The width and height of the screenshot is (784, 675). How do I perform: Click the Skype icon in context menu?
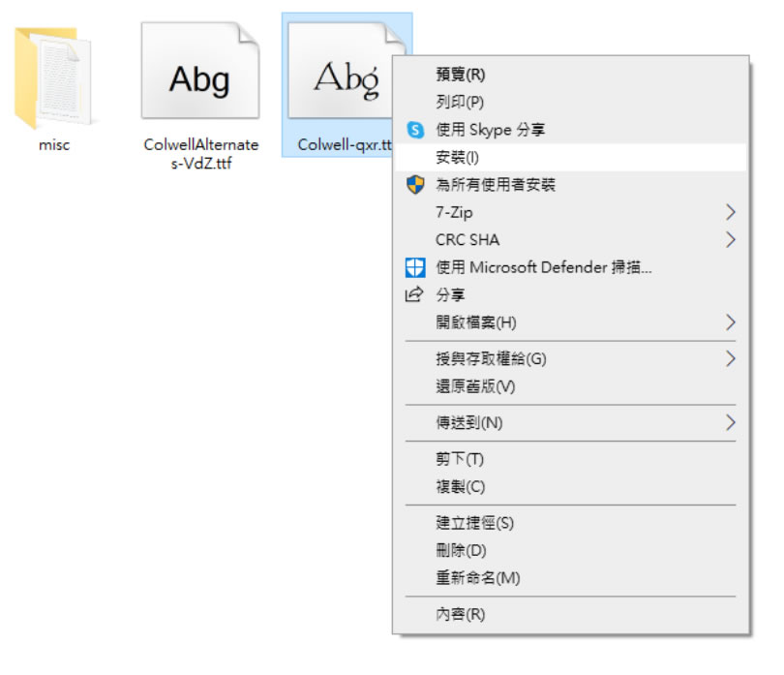pos(415,130)
